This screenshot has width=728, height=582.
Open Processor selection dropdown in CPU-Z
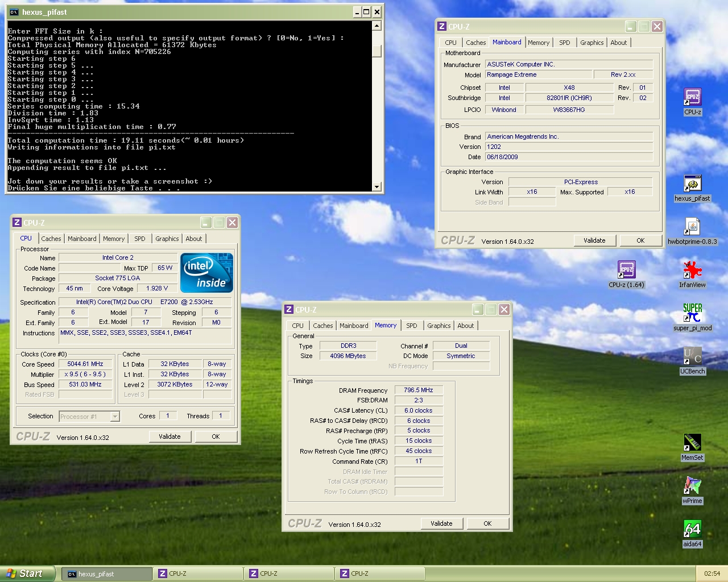(x=115, y=417)
